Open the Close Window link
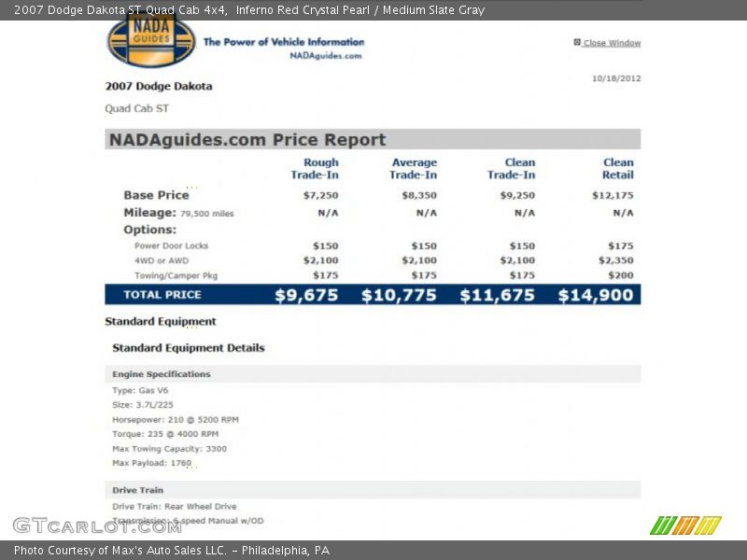Screen dimensions: 747x560 click(612, 43)
